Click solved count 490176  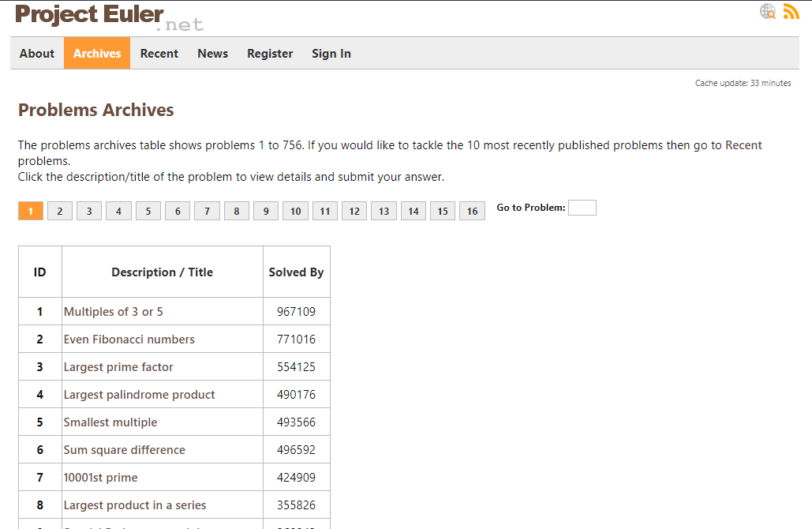(x=296, y=395)
